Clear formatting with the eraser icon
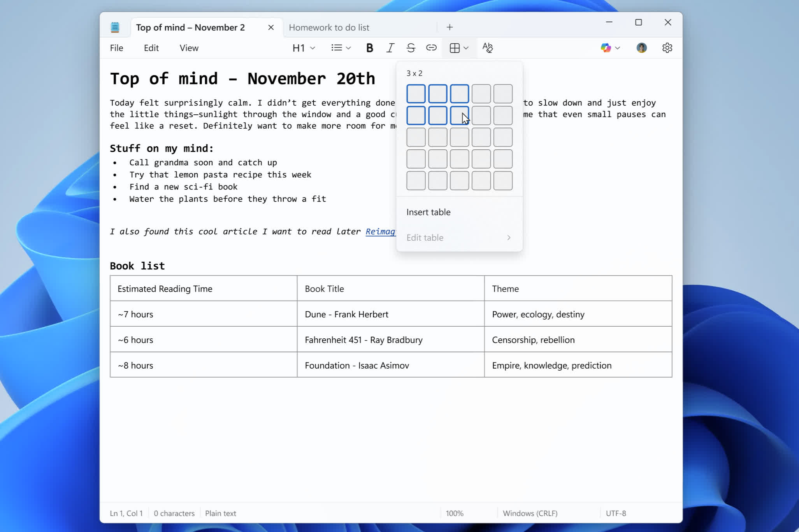Image resolution: width=799 pixels, height=532 pixels. [488, 47]
